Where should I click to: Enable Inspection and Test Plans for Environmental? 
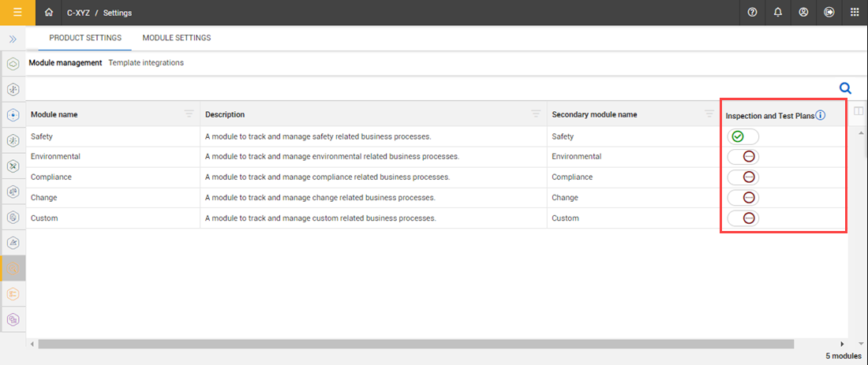coord(743,157)
